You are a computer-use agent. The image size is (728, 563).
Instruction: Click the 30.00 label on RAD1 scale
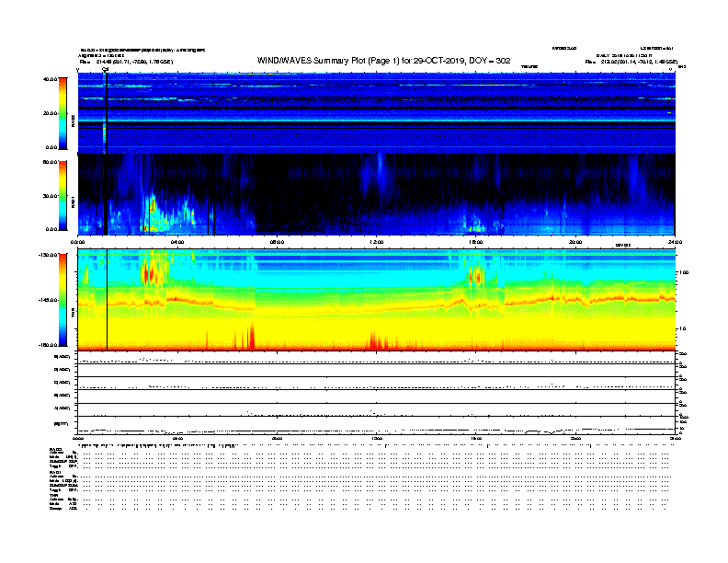(51, 196)
